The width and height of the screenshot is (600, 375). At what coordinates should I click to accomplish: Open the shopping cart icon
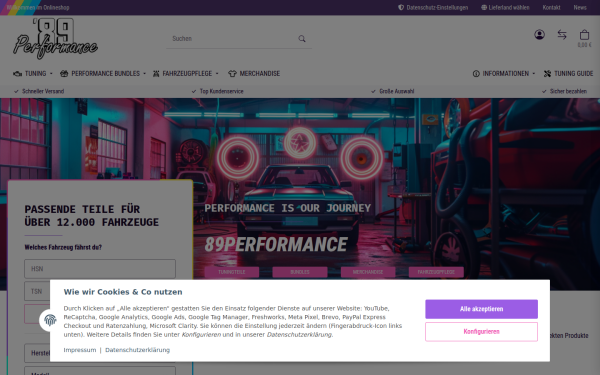[584, 34]
